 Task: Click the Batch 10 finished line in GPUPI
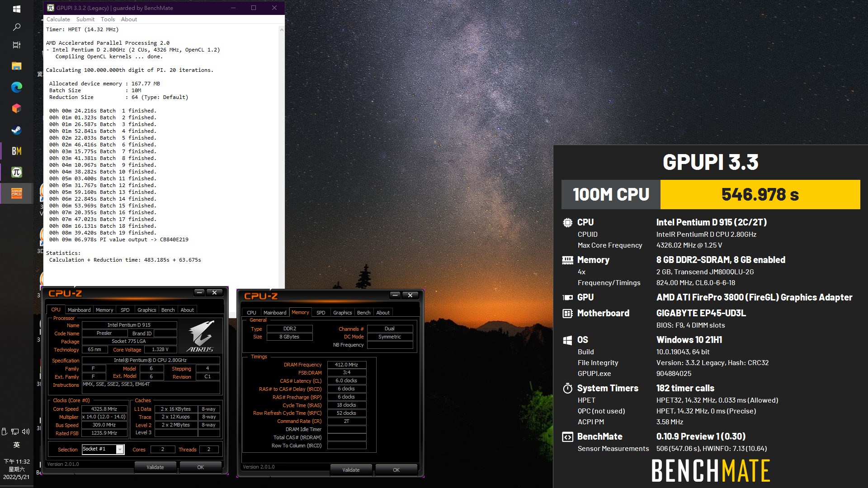coord(103,172)
